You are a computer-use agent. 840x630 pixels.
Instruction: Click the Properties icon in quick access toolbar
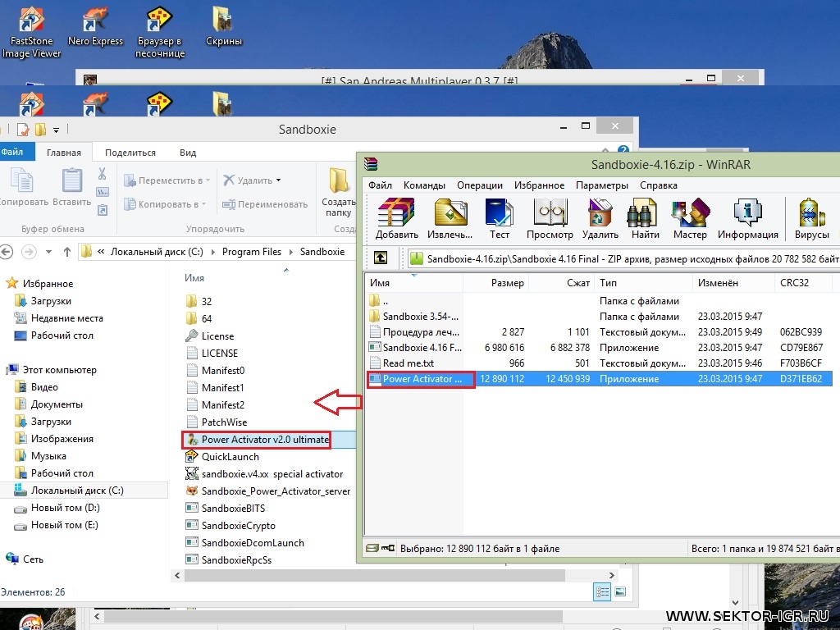coord(22,129)
